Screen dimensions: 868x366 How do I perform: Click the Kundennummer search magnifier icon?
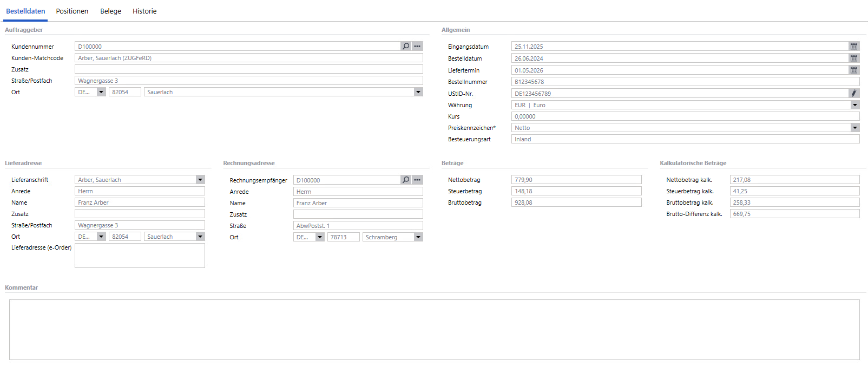406,47
